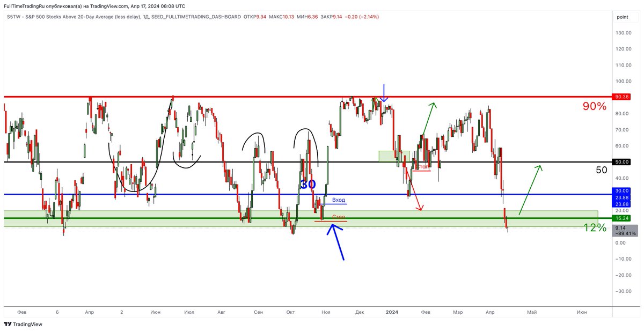The height and width of the screenshot is (331, 644).
Task: Click the ЗАКР 9.14 close value
Action: [331, 17]
